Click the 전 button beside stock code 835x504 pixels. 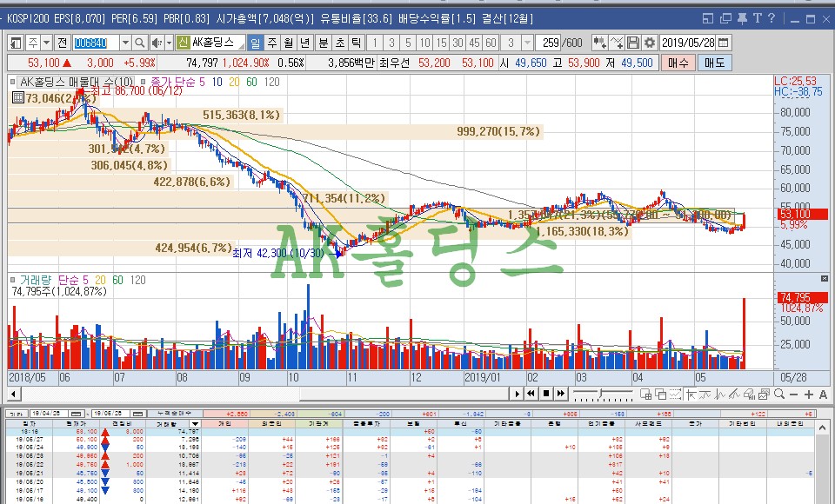63,43
